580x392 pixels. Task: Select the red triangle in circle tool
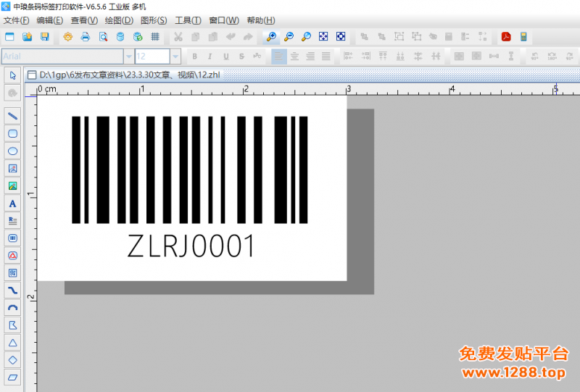[x=12, y=256]
